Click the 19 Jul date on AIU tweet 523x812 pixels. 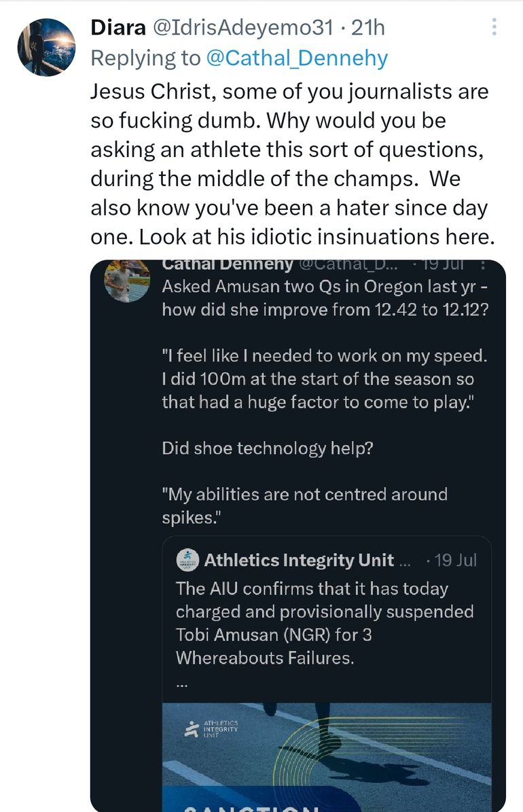point(456,560)
